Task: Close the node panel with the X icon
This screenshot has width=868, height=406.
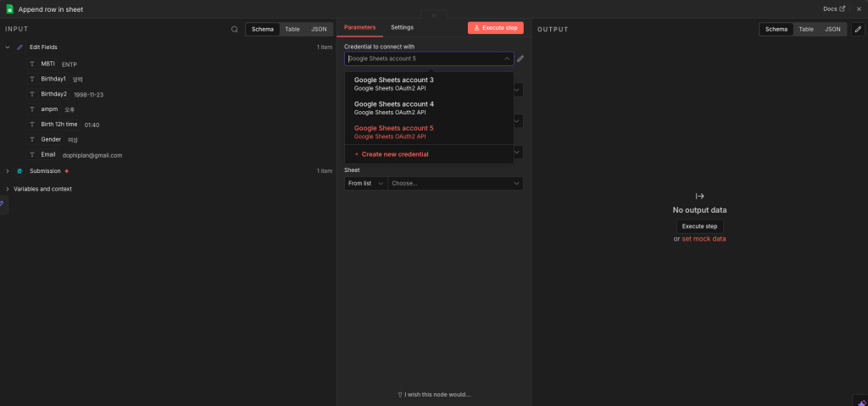Action: point(857,8)
